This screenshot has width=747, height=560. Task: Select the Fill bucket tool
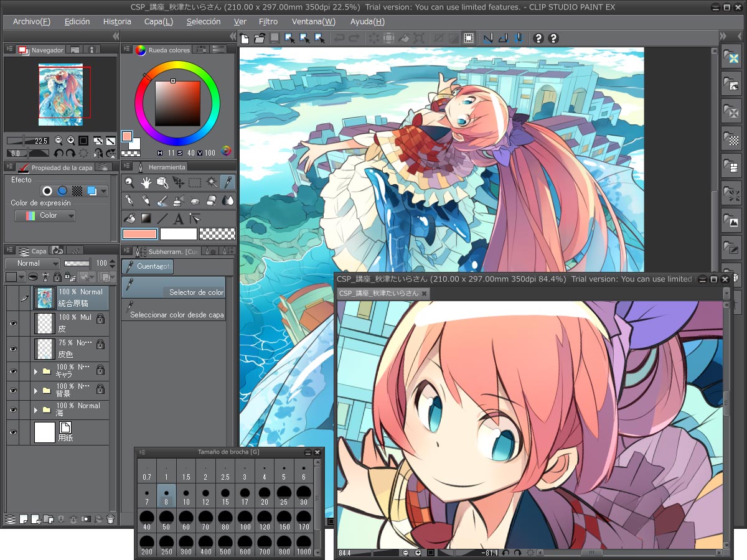pos(129,218)
